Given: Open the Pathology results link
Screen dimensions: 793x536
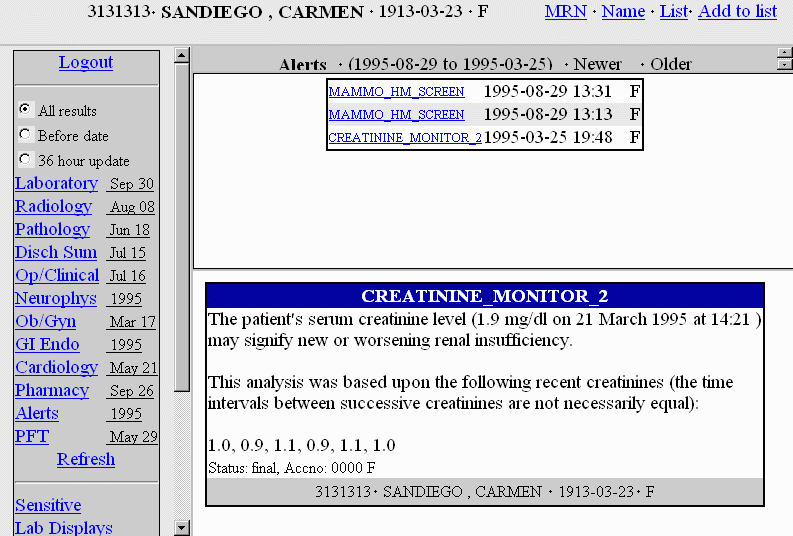Looking at the screenshot, I should tap(52, 229).
